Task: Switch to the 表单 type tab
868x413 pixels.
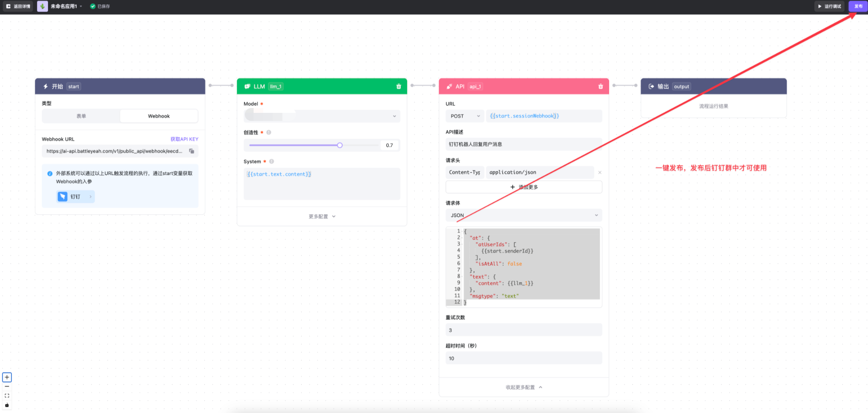Action: coord(81,116)
